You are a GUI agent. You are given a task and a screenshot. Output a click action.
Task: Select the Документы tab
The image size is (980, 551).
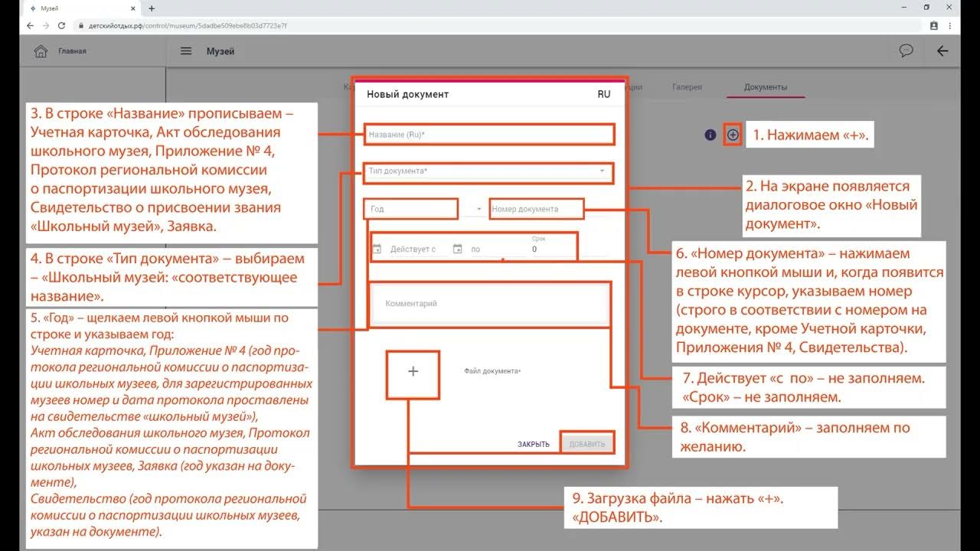766,87
